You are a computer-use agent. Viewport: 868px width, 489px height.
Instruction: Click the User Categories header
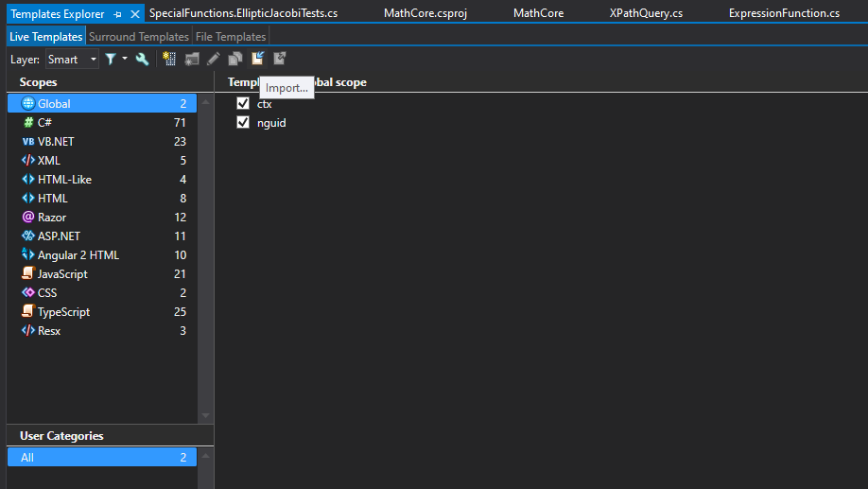[61, 436]
